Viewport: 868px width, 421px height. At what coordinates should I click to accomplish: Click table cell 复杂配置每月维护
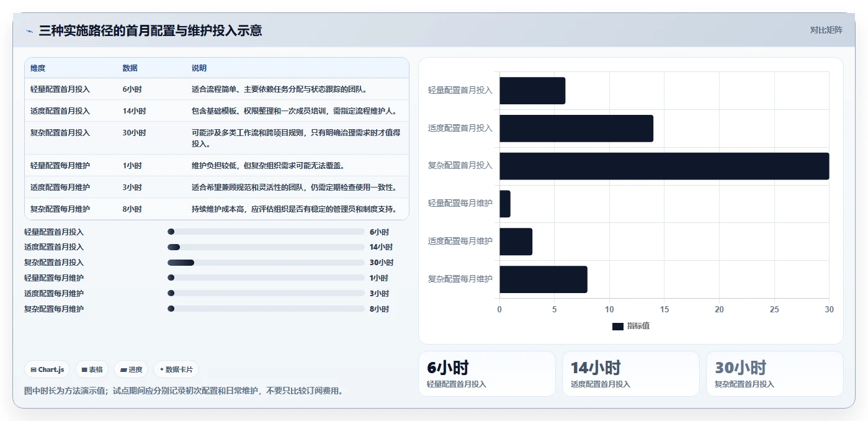tap(60, 209)
